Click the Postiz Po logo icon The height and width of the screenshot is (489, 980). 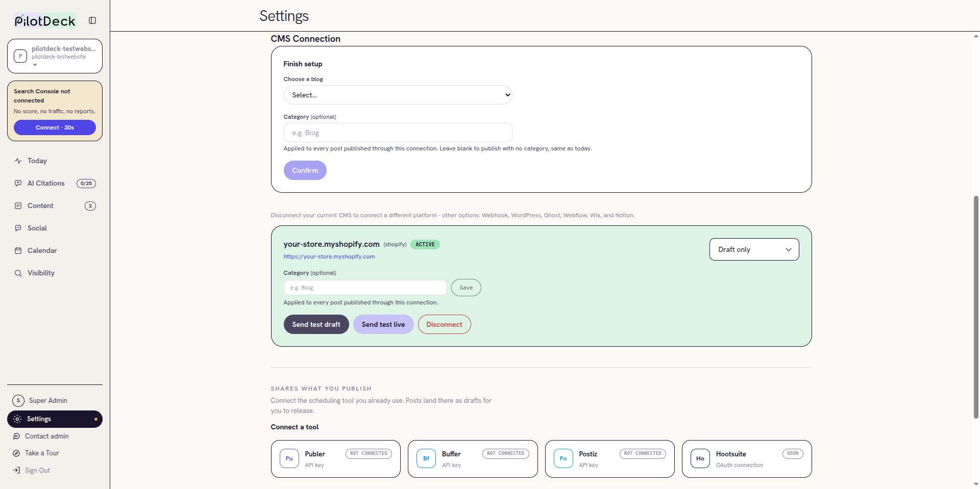click(563, 458)
